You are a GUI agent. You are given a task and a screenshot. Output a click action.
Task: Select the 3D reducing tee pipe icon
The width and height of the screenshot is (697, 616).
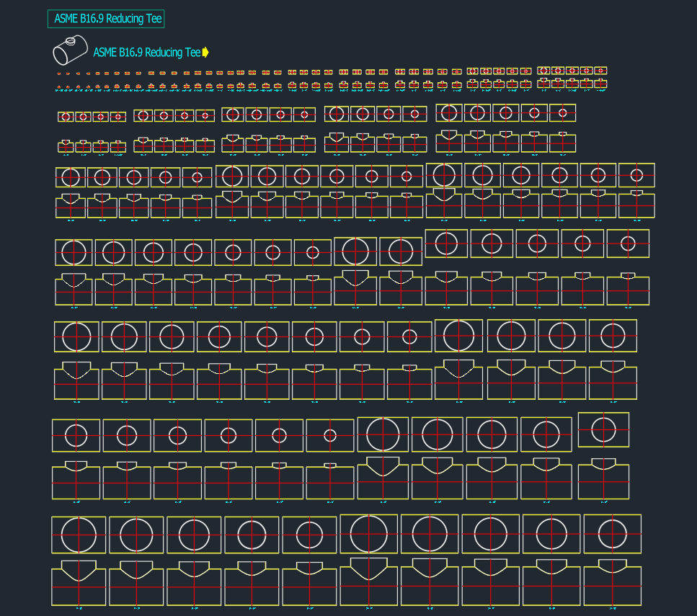tap(70, 50)
